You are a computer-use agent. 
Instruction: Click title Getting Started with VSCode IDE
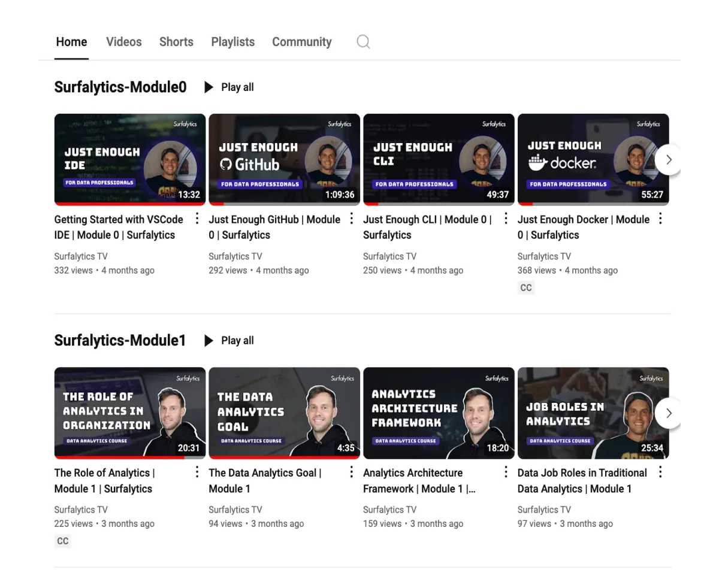point(119,227)
